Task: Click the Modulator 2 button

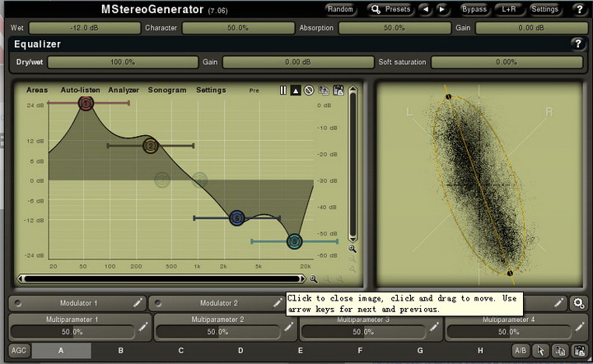Action: pyautogui.click(x=218, y=303)
